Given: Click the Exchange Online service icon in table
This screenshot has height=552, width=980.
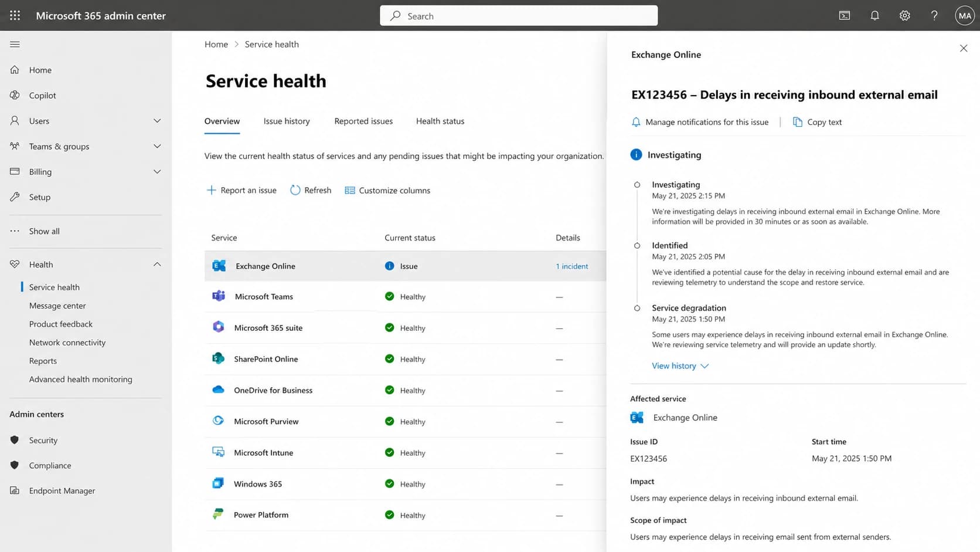Looking at the screenshot, I should [x=219, y=266].
